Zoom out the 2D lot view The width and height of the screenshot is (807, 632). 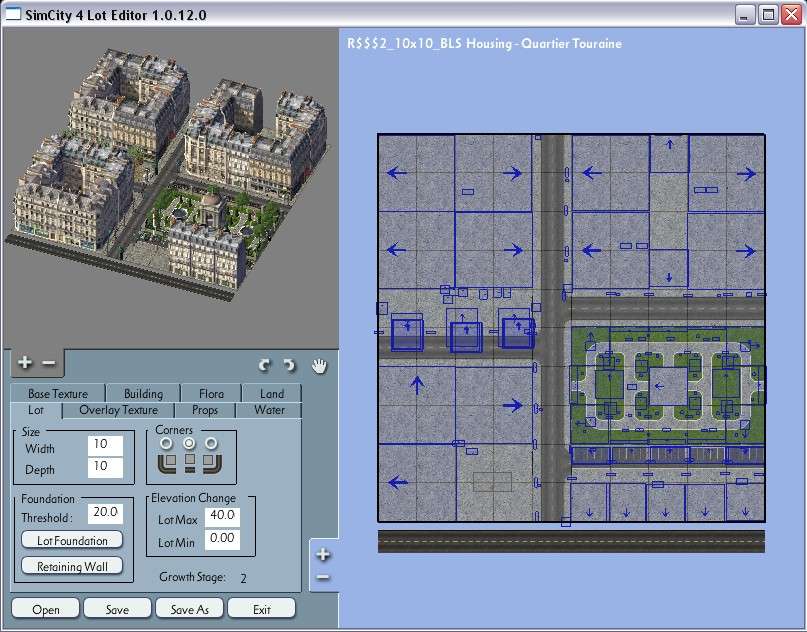pyautogui.click(x=323, y=577)
